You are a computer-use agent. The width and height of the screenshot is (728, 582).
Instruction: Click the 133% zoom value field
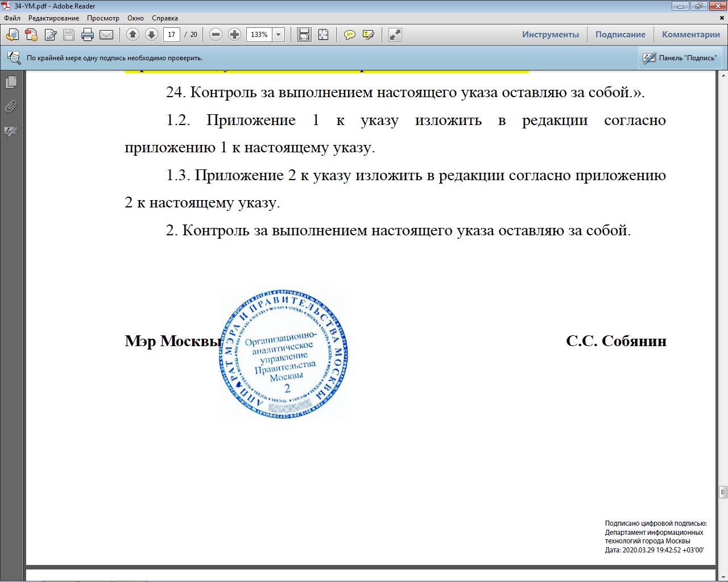coord(259,35)
